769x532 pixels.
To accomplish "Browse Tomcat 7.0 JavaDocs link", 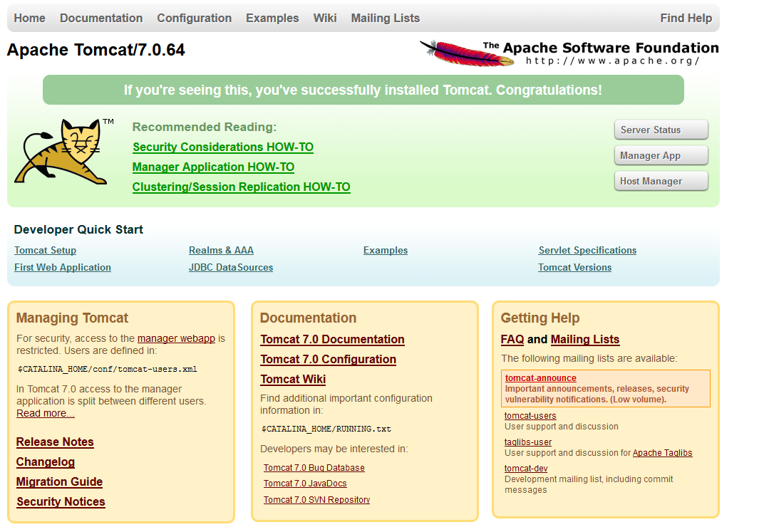I will pyautogui.click(x=305, y=484).
